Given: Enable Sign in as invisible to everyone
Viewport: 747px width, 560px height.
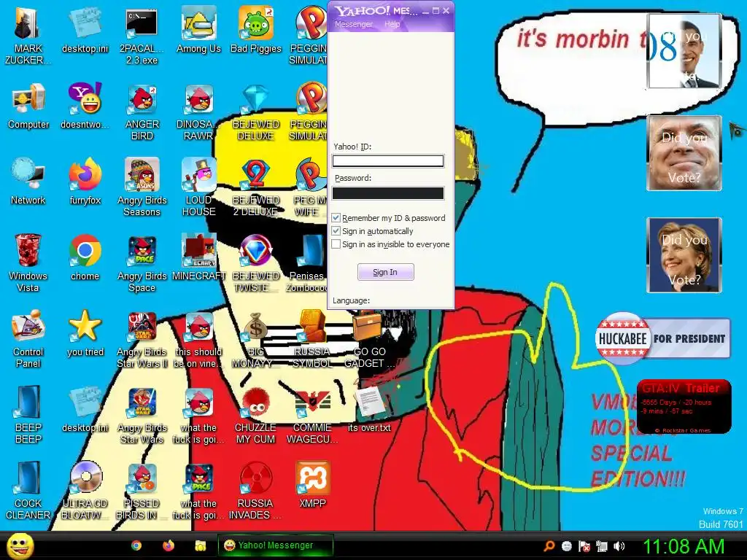Looking at the screenshot, I should (336, 244).
